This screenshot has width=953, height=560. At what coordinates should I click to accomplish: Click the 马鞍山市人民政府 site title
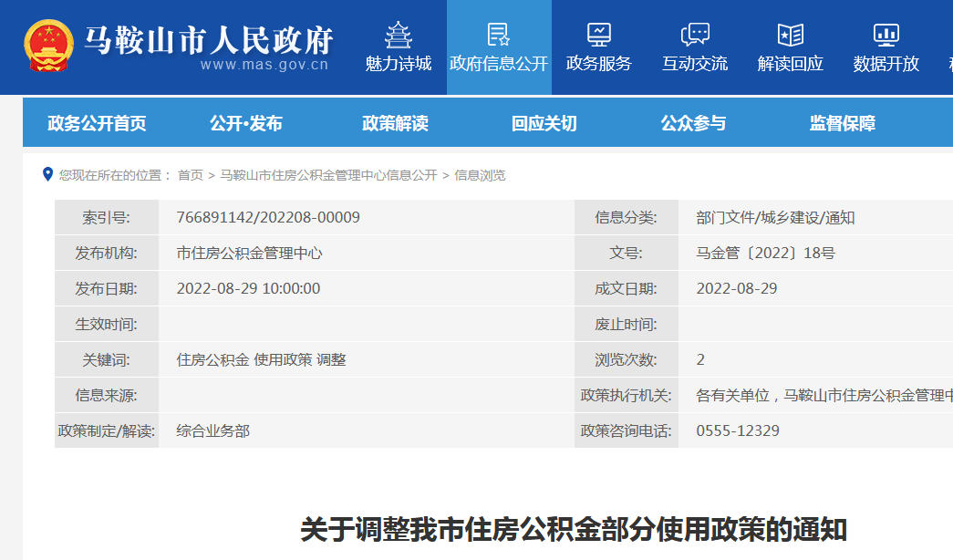(208, 40)
